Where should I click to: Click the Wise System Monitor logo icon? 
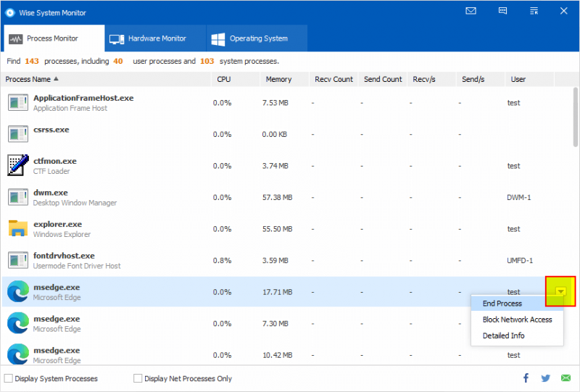pyautogui.click(x=10, y=12)
